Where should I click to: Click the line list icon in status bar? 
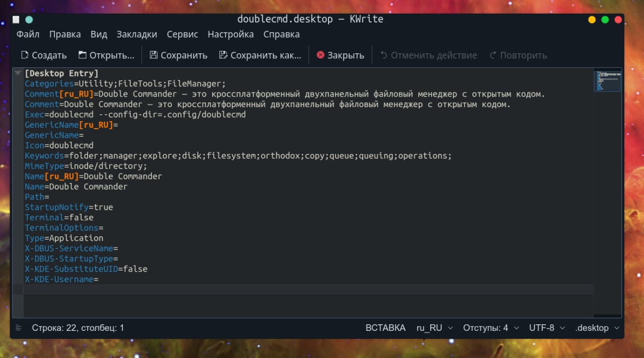point(19,328)
